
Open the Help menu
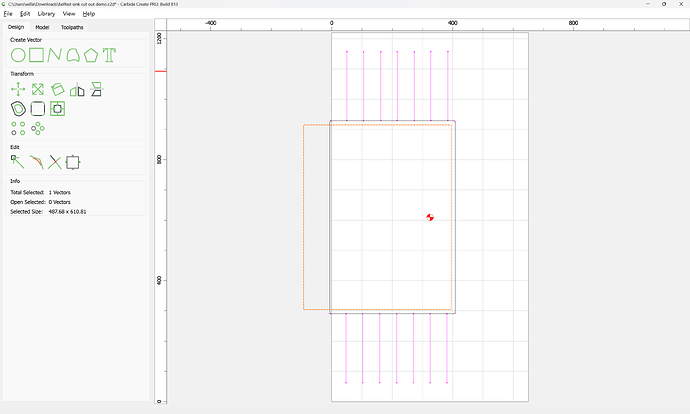[89, 14]
